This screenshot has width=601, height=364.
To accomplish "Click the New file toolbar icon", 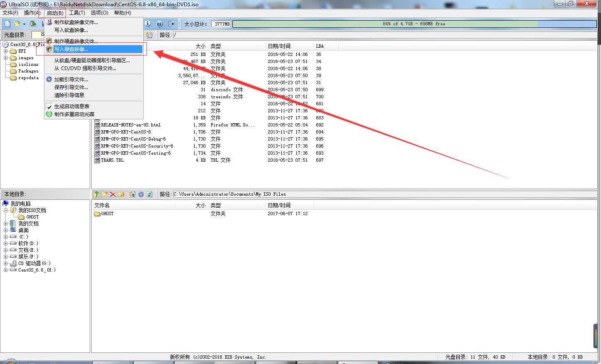I will coord(7,24).
